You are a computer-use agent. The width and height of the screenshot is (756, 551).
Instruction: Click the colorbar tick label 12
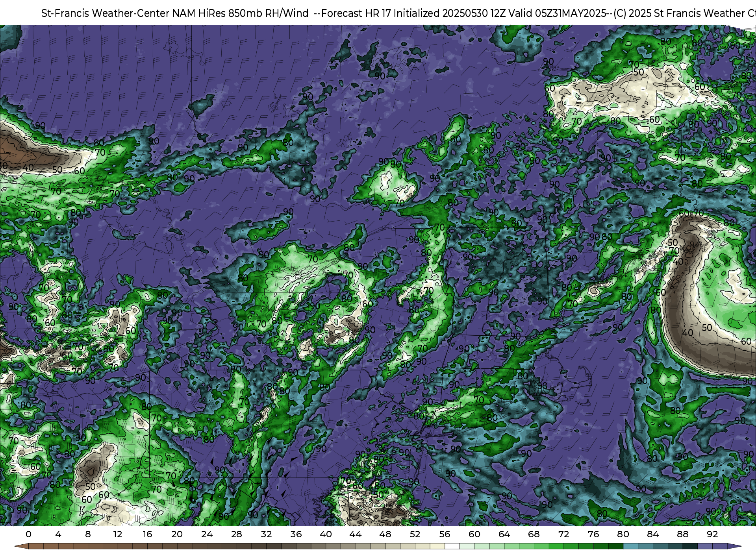(x=118, y=534)
